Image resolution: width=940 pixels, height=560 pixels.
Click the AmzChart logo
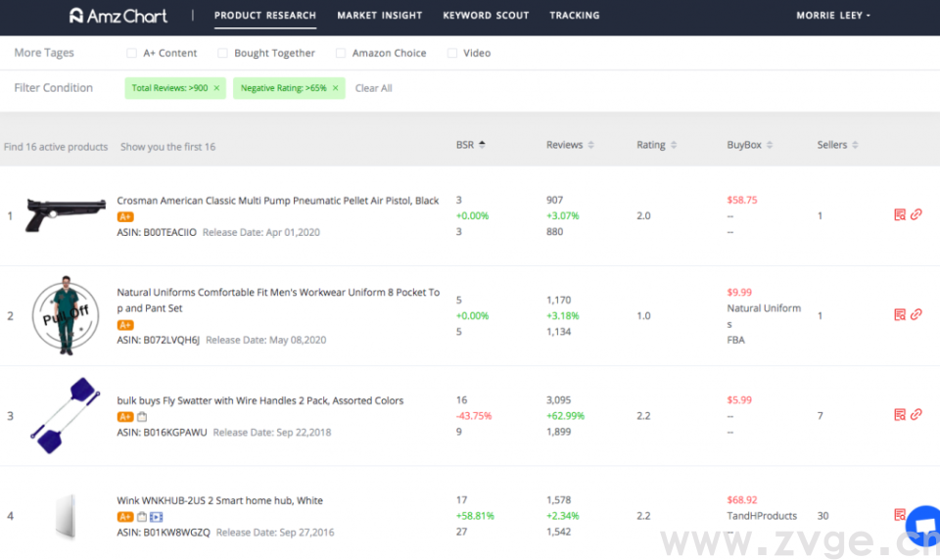[x=117, y=16]
